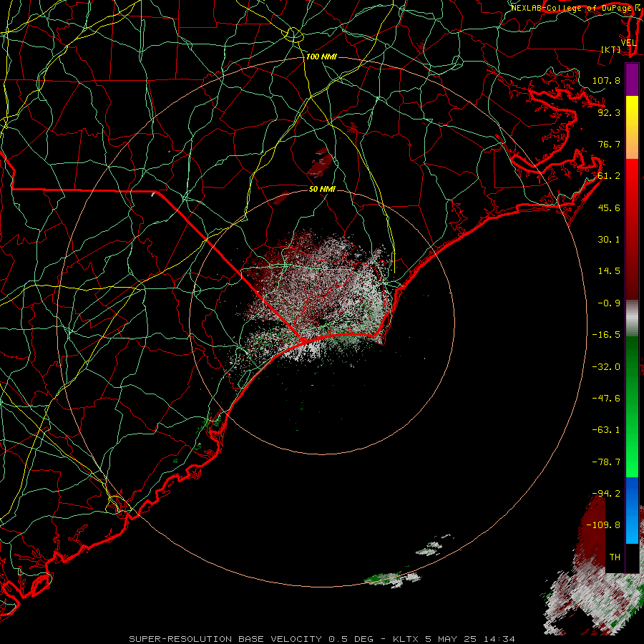The width and height of the screenshot is (644, 644).
Task: Click the 50 NMI range ring label
Action: [x=322, y=189]
